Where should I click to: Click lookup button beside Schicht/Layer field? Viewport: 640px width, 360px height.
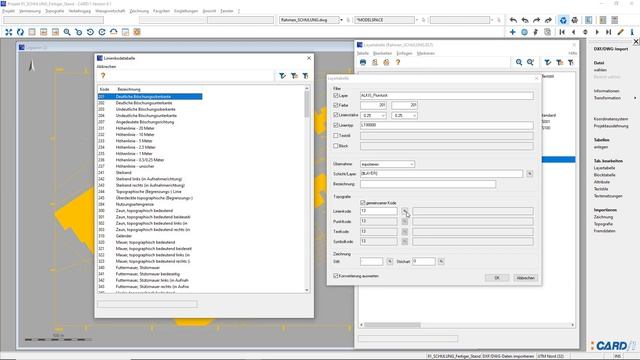(x=529, y=174)
